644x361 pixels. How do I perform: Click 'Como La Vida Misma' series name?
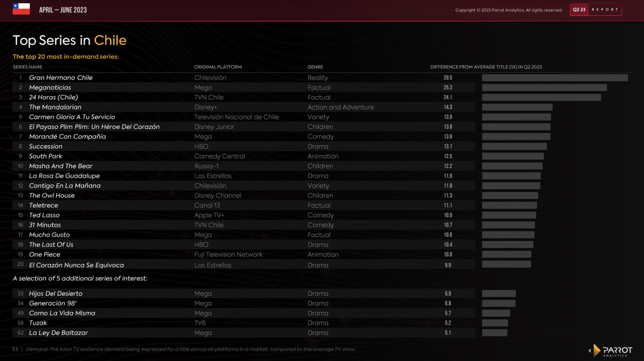point(62,313)
